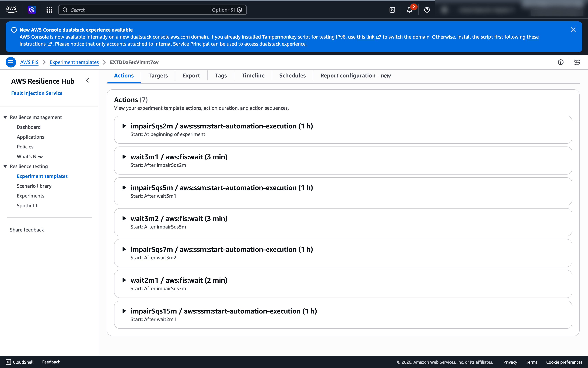This screenshot has width=588, height=368.
Task: Open the help question mark icon
Action: point(427,10)
